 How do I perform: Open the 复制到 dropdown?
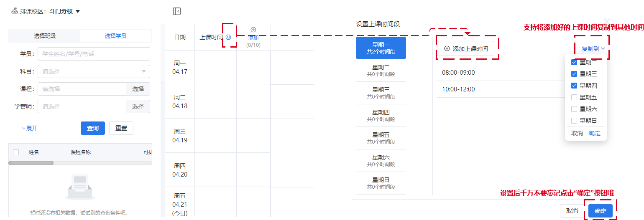point(593,49)
